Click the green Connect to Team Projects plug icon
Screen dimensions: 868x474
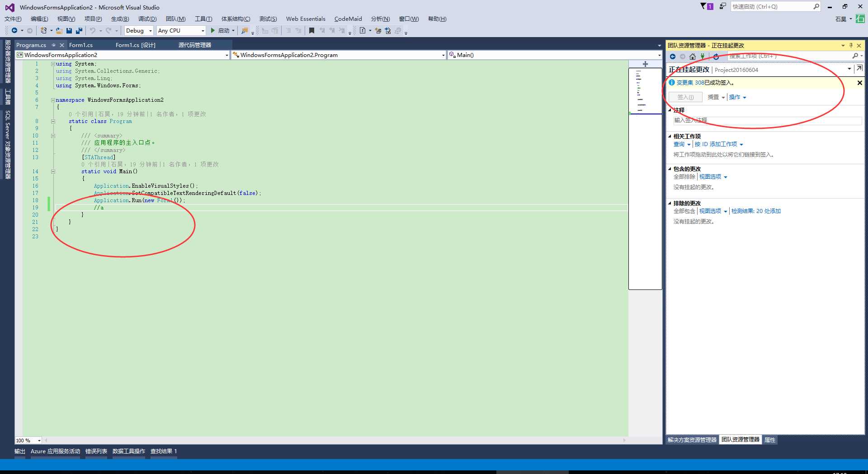pos(703,57)
